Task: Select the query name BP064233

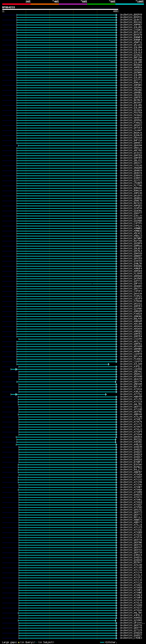Action: click(x=8, y=7)
